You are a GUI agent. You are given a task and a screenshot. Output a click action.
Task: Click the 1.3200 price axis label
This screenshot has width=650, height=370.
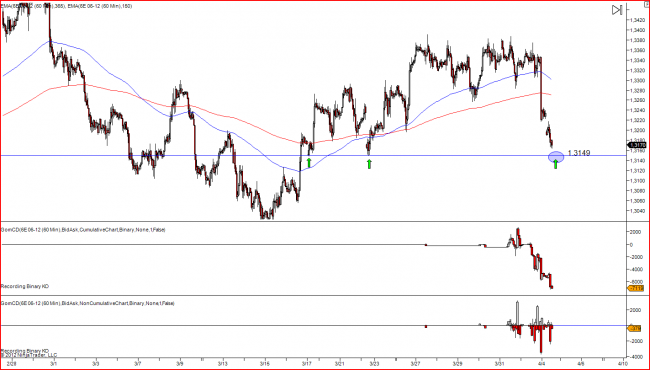tap(638, 130)
